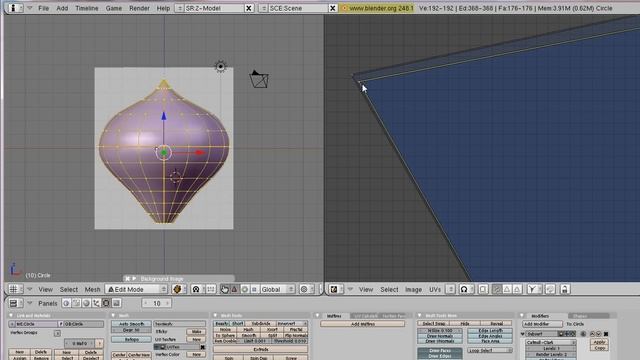
Task: Click the Subdivide button in Mesh Tools
Action: 260,323
